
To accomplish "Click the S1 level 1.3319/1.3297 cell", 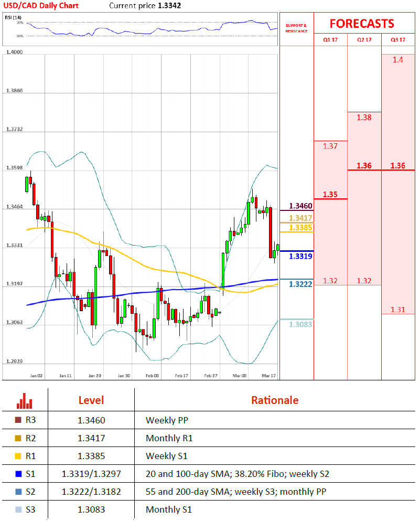I will click(x=91, y=474).
